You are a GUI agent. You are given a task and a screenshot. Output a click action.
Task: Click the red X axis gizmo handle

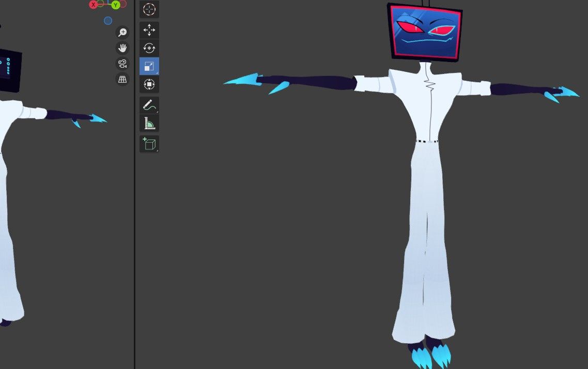pos(94,5)
